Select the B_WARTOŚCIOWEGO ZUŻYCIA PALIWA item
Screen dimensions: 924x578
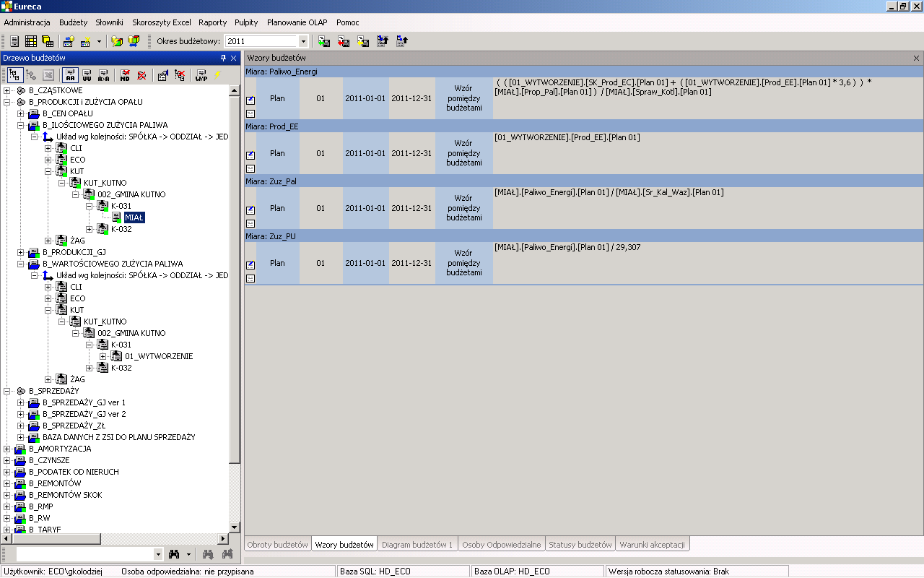[113, 264]
